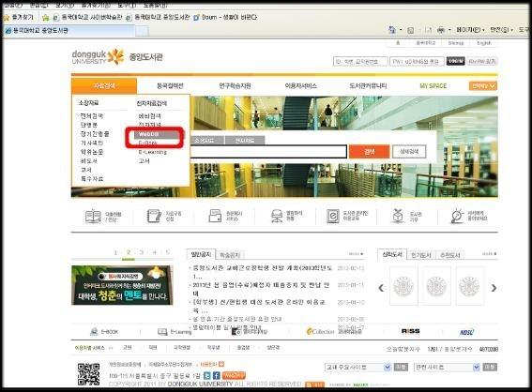Select the 추천도서 books tab
Image resolution: width=532 pixels, height=392 pixels.
pyautogui.click(x=449, y=255)
